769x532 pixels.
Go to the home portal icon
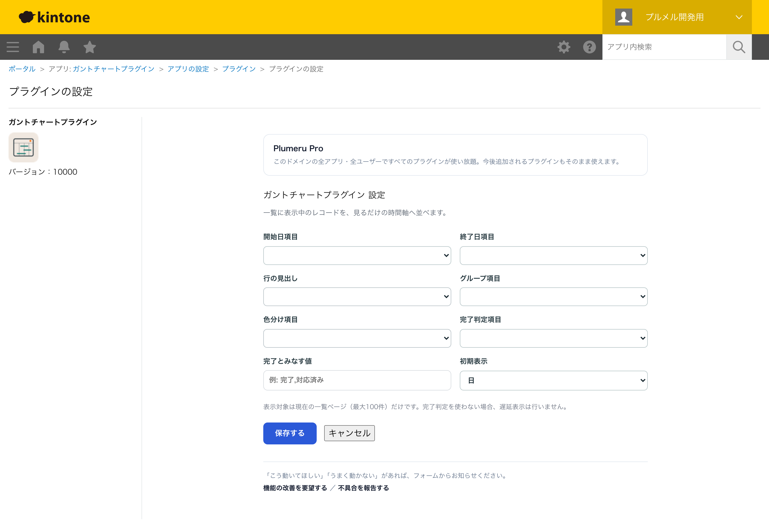(38, 47)
